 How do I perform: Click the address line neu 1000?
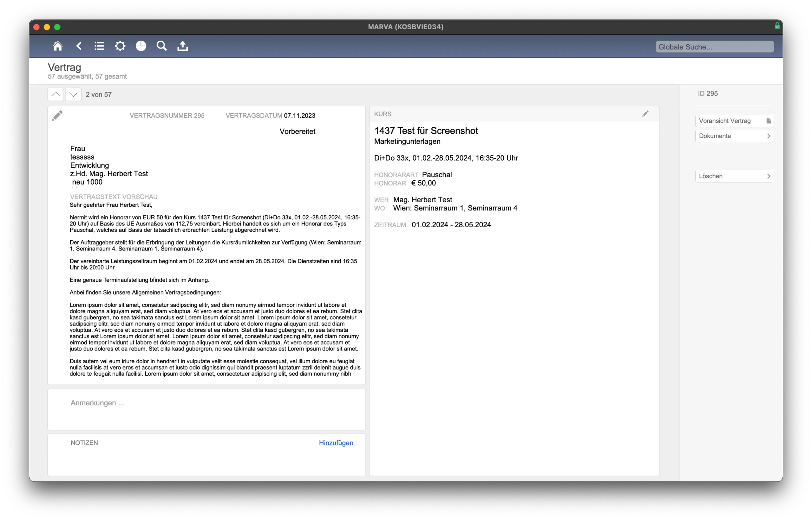pos(87,182)
